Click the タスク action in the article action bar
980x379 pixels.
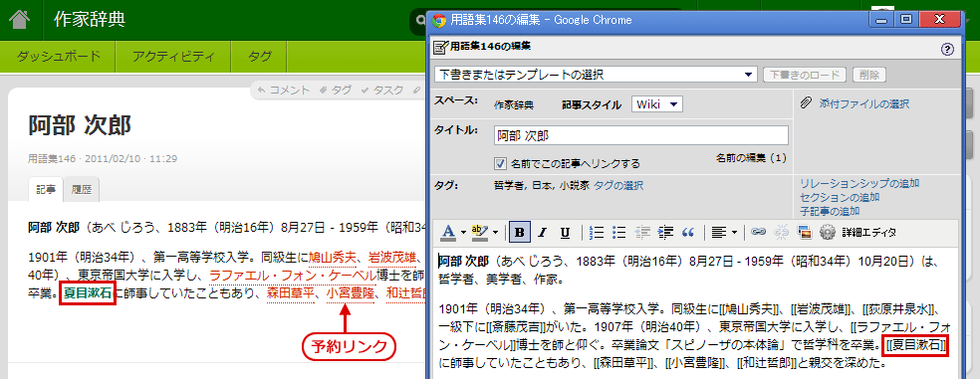pos(381,90)
